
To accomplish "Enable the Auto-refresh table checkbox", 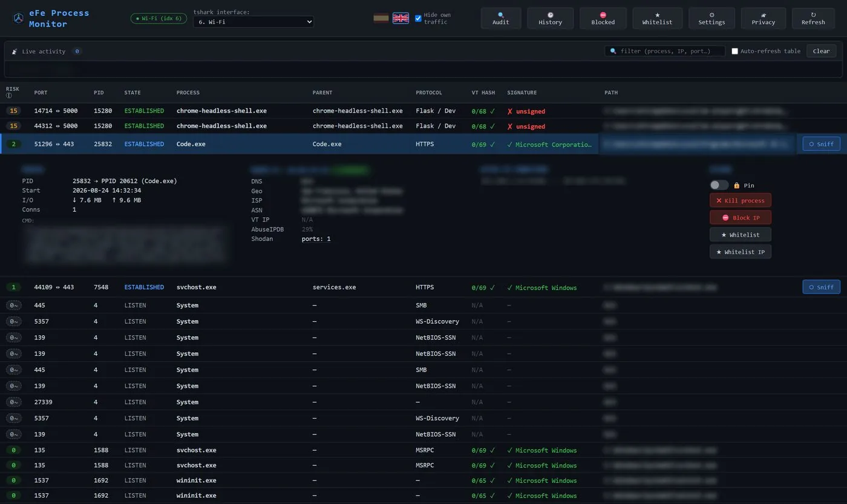I will (735, 51).
